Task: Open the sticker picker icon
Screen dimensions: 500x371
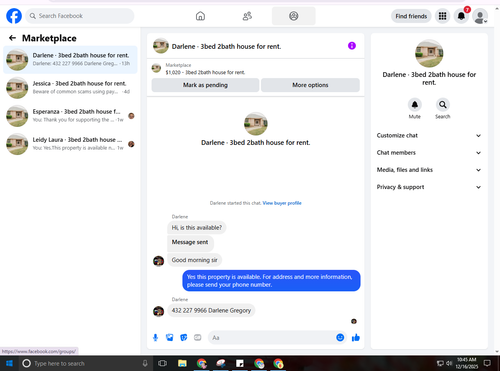Action: 184,338
